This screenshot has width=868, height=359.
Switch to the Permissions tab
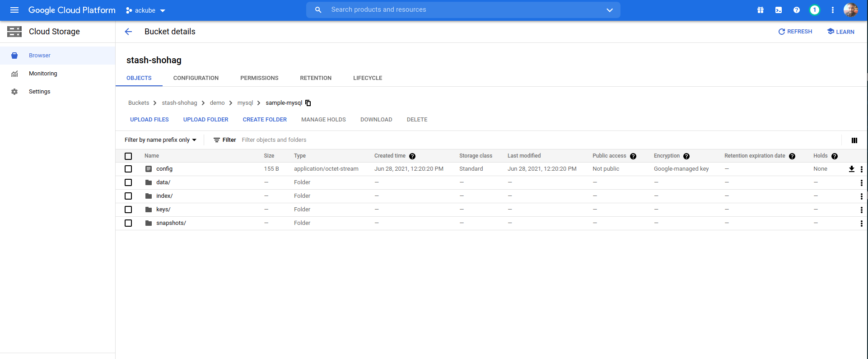tap(259, 78)
